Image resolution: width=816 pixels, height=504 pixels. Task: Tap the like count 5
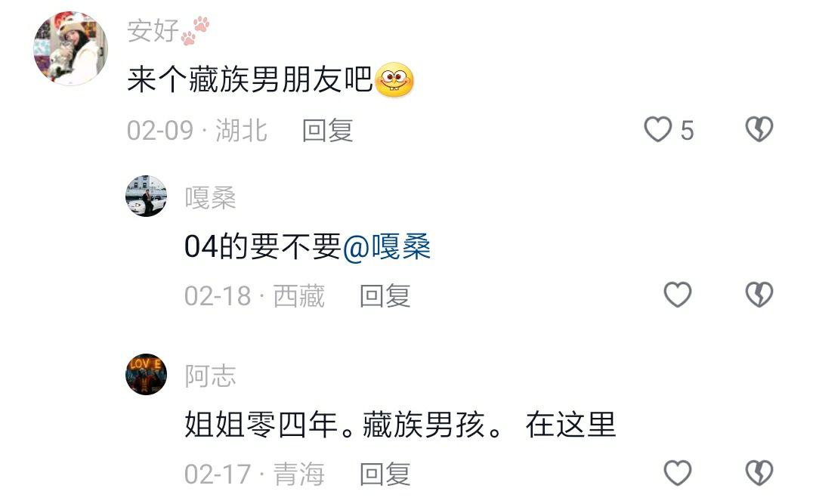pos(687,130)
